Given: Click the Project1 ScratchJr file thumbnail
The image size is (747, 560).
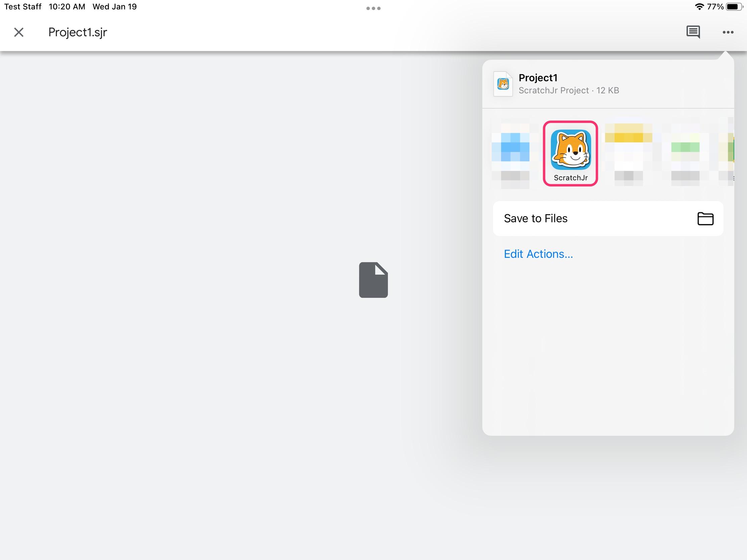Looking at the screenshot, I should pyautogui.click(x=503, y=84).
